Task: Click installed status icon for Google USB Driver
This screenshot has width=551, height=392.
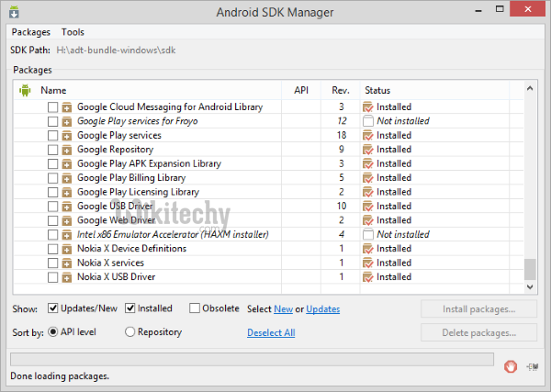Action: coord(368,206)
